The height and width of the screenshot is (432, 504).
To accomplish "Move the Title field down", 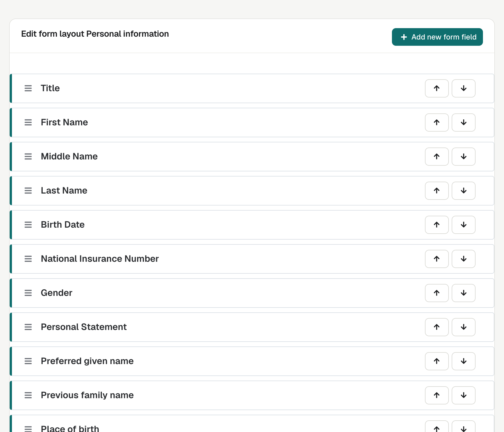I will (x=464, y=88).
